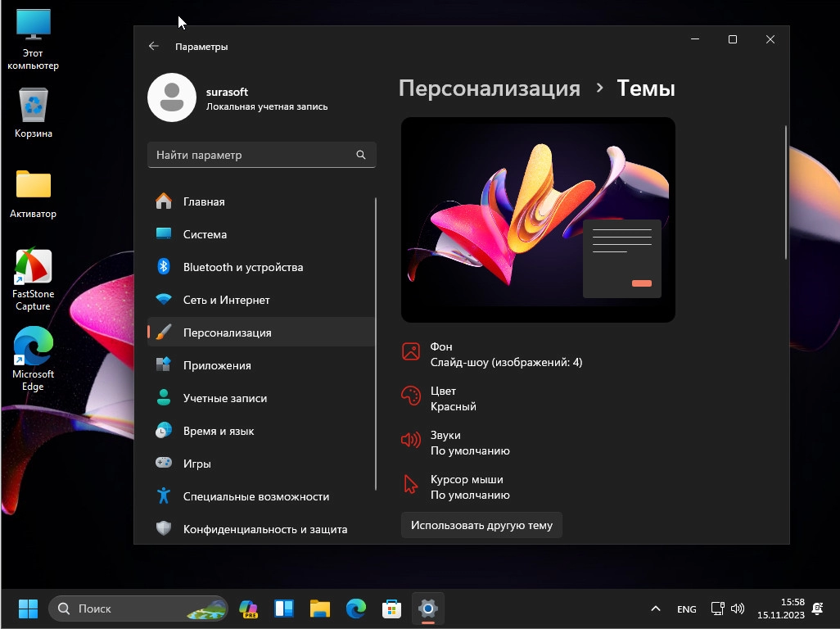Open the notification bell in tray
This screenshot has width=840, height=629.
click(818, 609)
